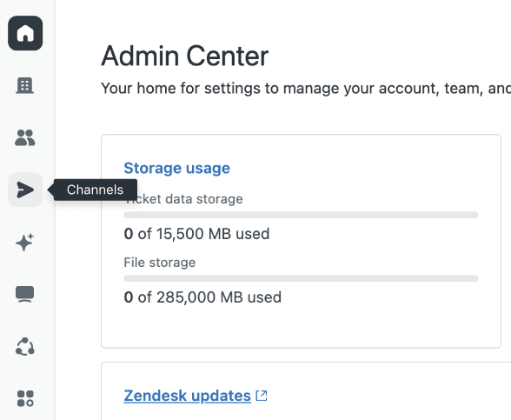Open the People section icon
Viewport: 511px width, 420px height.
coord(25,137)
